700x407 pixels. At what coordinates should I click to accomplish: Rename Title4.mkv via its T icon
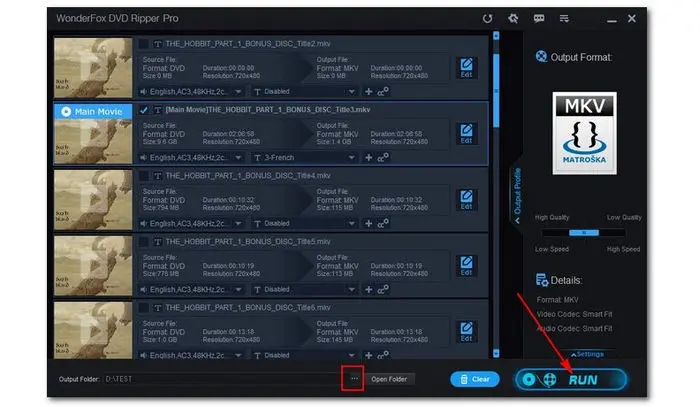(x=158, y=176)
